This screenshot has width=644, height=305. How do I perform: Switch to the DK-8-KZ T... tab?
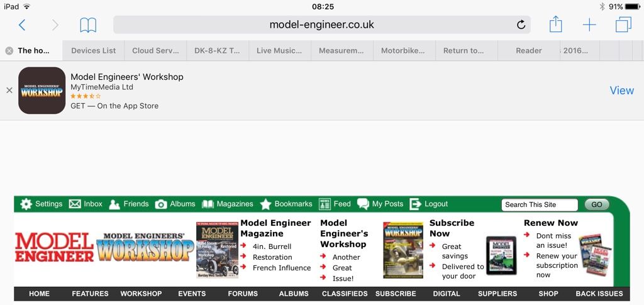pyautogui.click(x=218, y=51)
